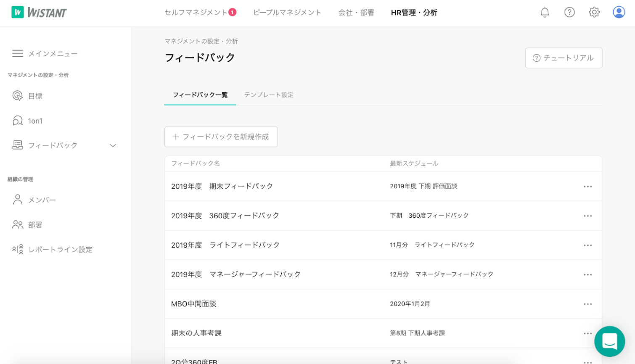Viewport: 635px width, 364px height.
Task: Click the 部署 group icon
Action: pos(18,224)
